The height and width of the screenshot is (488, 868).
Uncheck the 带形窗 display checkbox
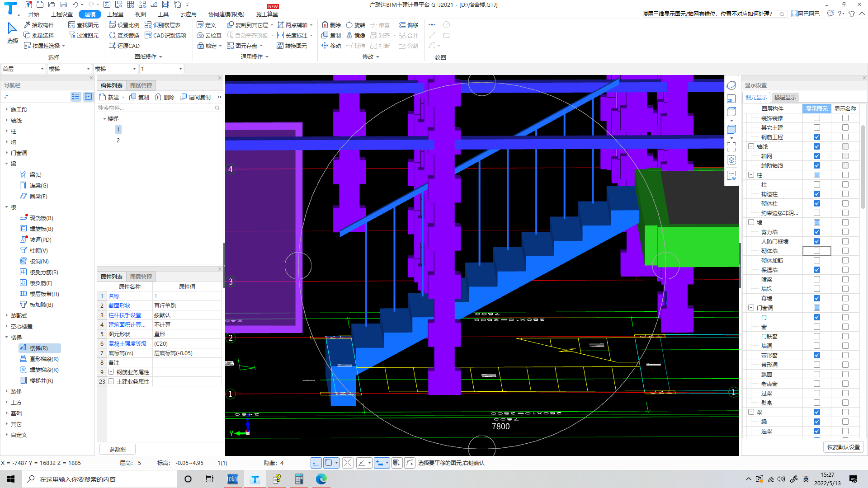[816, 355]
